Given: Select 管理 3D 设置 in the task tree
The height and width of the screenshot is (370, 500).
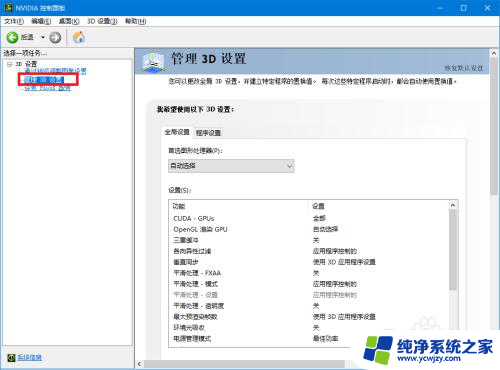Looking at the screenshot, I should click(44, 79).
